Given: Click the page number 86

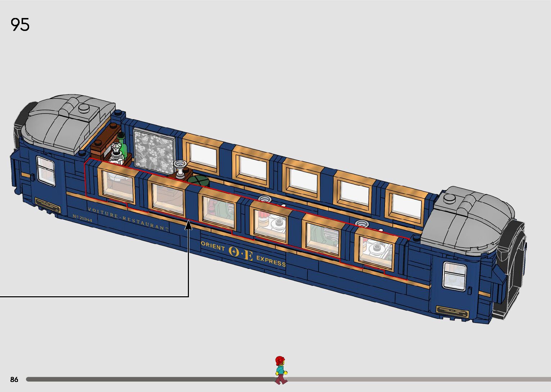Looking at the screenshot, I should pos(14,379).
